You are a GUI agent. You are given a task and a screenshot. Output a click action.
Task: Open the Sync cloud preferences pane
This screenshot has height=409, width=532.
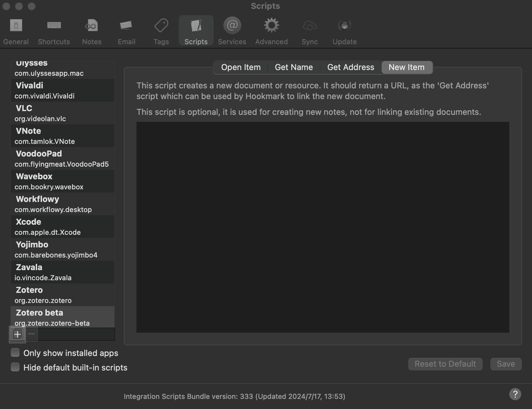click(x=310, y=31)
